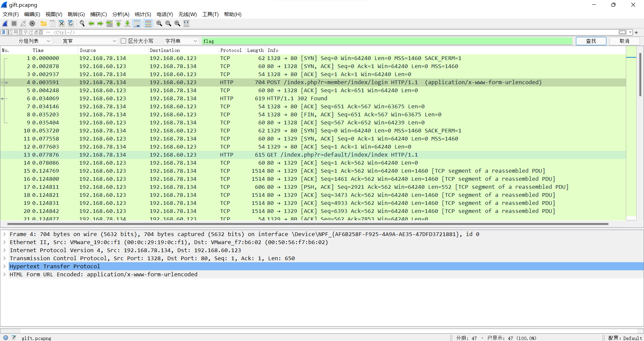The image size is (644, 341).
Task: Click the 配置: Default profile in status bar
Action: (625, 338)
